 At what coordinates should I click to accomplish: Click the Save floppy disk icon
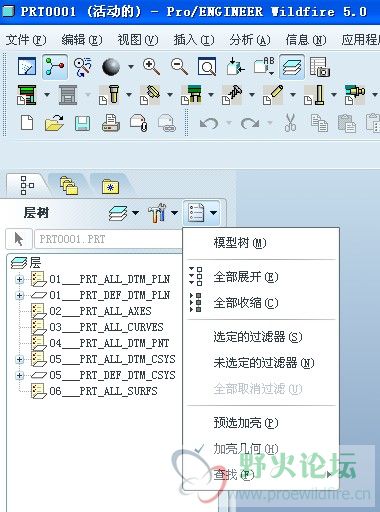pyautogui.click(x=82, y=123)
